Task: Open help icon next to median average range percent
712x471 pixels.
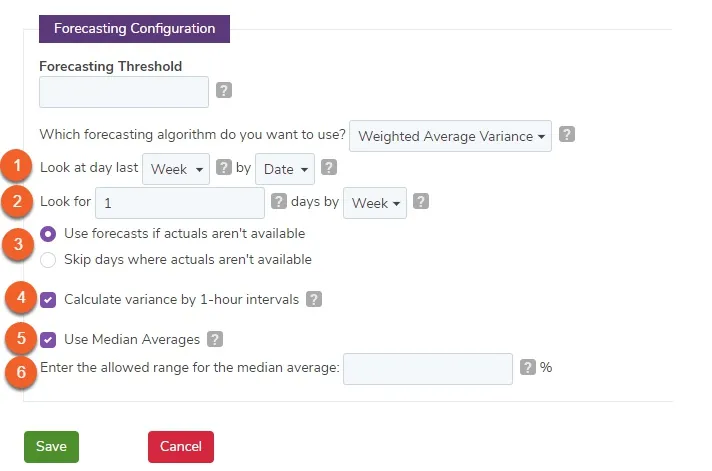Action: 527,367
